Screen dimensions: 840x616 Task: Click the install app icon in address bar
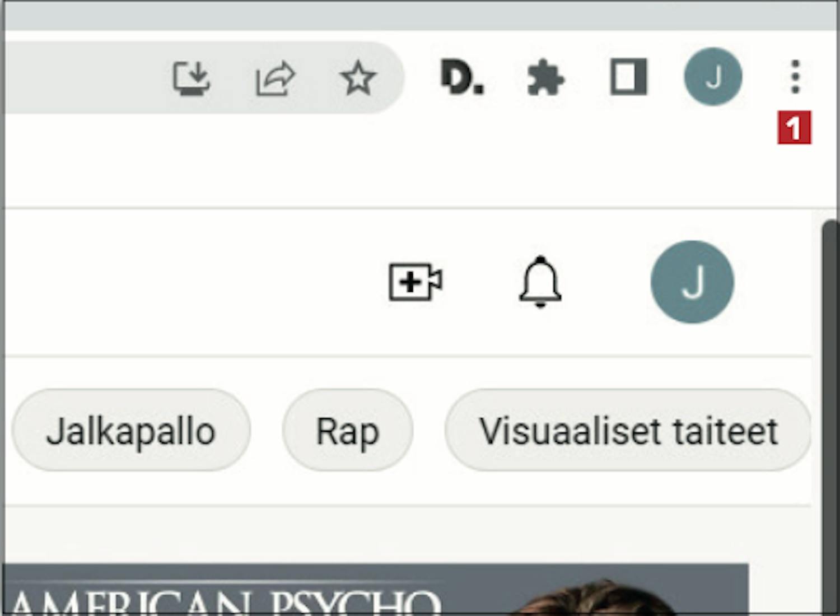pyautogui.click(x=191, y=78)
